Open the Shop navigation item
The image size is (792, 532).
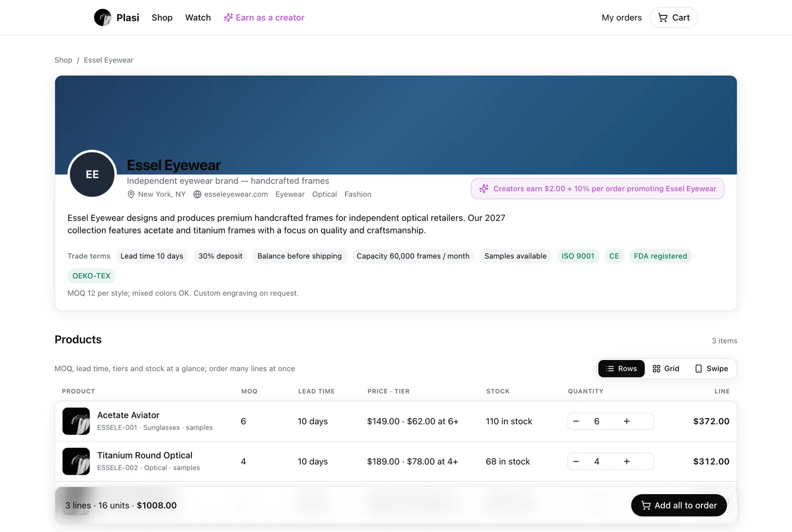pyautogui.click(x=162, y=18)
